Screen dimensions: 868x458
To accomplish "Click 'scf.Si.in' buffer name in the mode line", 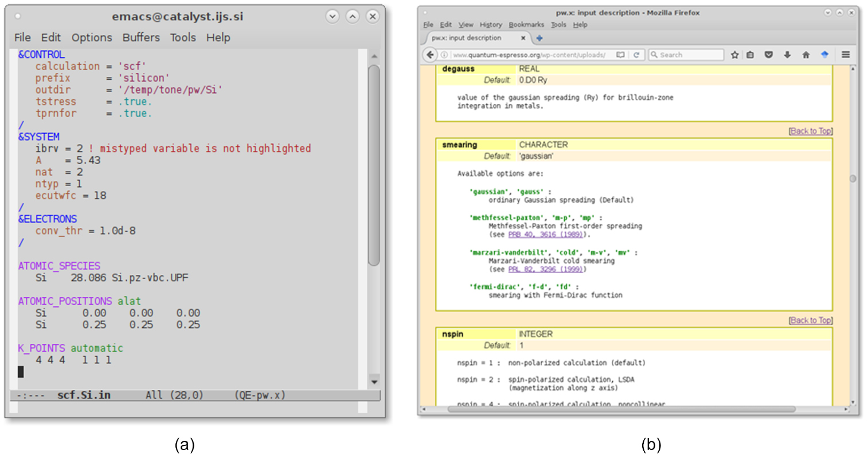I will pyautogui.click(x=84, y=395).
